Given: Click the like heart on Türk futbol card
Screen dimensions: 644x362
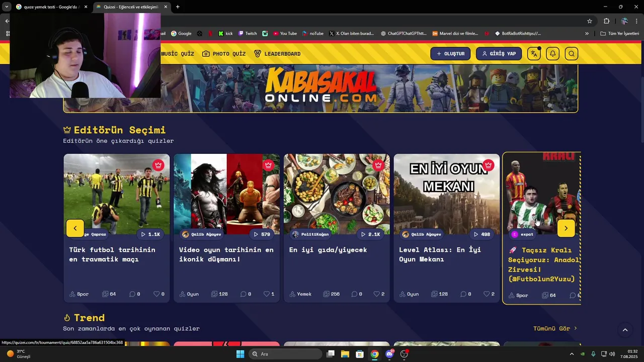Looking at the screenshot, I should (156, 294).
